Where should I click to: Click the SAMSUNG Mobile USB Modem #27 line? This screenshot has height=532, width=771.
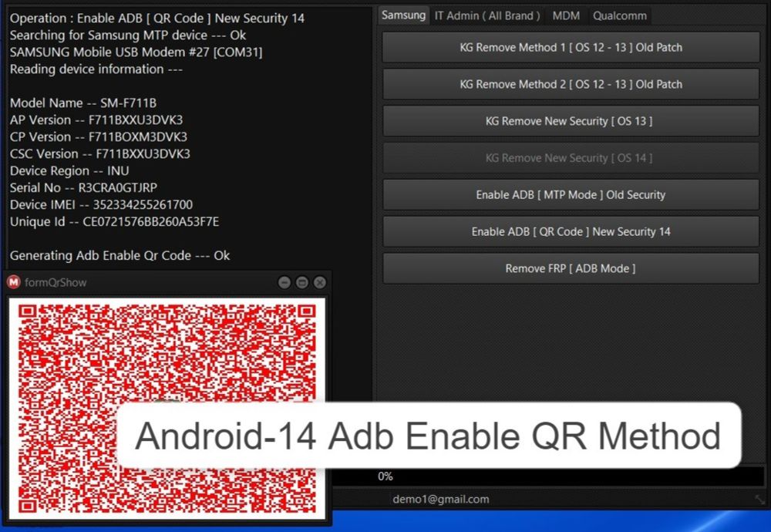coord(136,52)
